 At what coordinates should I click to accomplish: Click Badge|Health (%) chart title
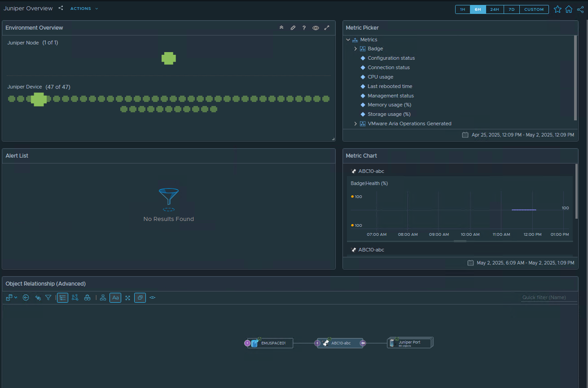click(369, 183)
